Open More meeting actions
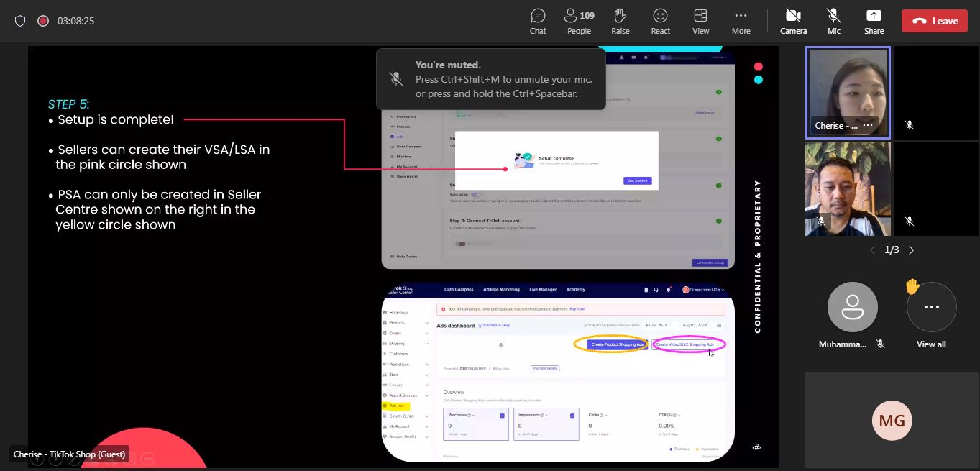980x471 pixels. pyautogui.click(x=741, y=22)
